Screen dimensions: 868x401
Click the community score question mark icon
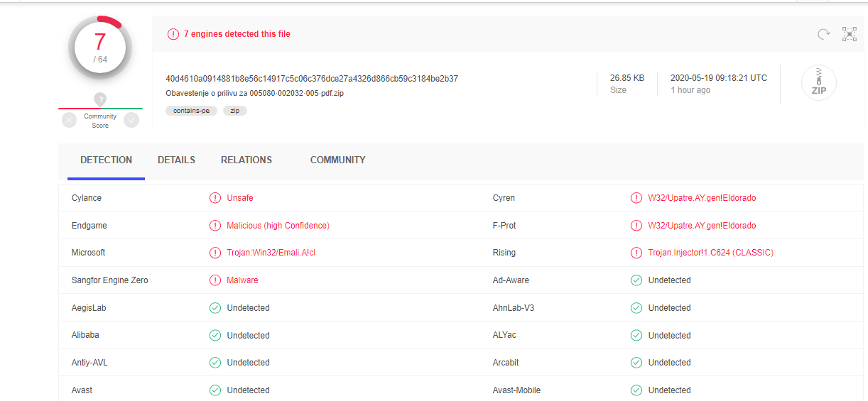[x=100, y=99]
